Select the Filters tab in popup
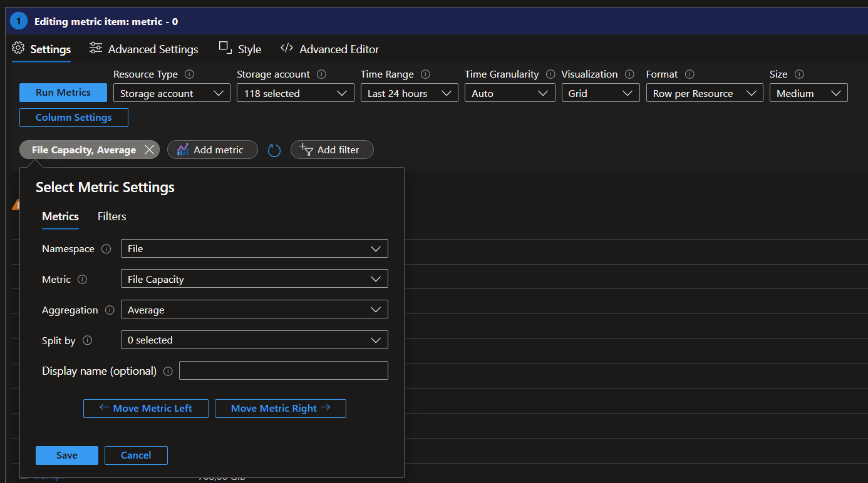The image size is (868, 483). click(112, 216)
